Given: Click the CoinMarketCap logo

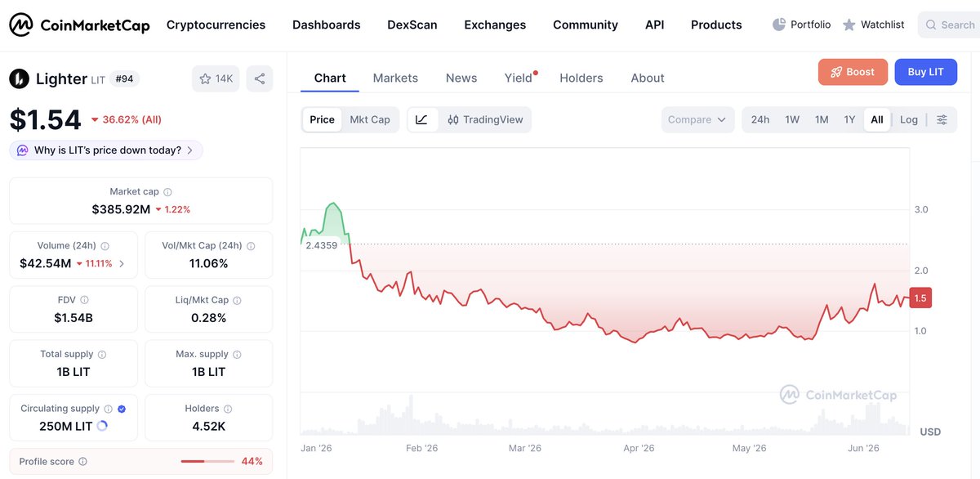Looking at the screenshot, I should pos(79,25).
